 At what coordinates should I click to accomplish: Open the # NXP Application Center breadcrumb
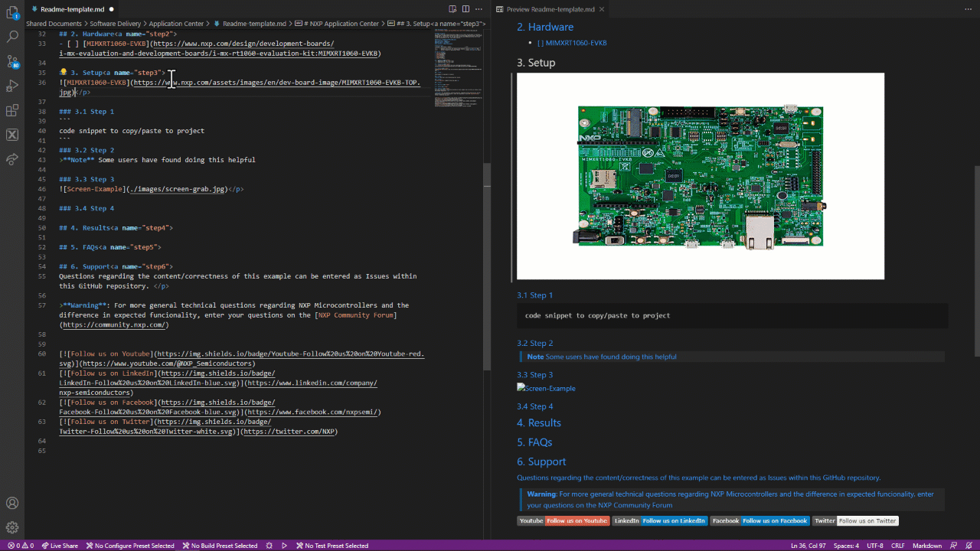336,24
